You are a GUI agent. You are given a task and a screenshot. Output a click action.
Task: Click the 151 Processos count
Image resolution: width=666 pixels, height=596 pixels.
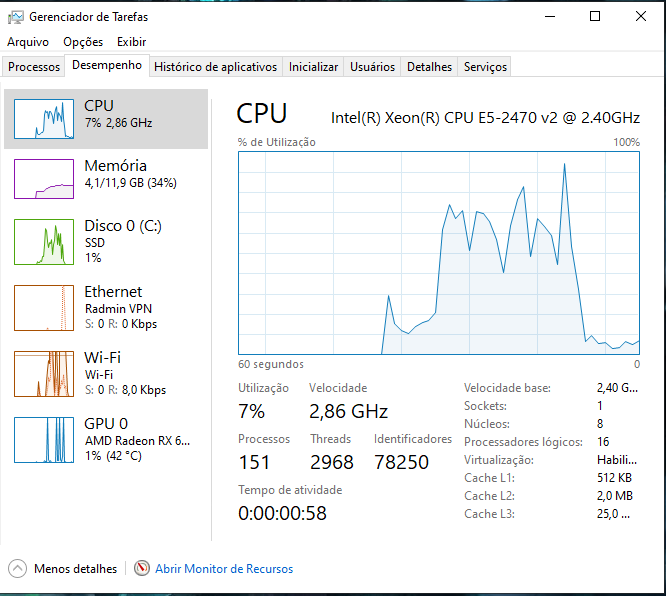tap(254, 462)
